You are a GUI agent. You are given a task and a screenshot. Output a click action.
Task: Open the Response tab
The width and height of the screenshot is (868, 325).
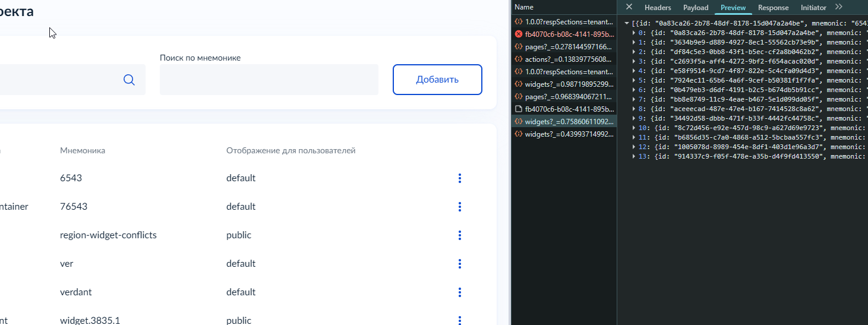[774, 8]
